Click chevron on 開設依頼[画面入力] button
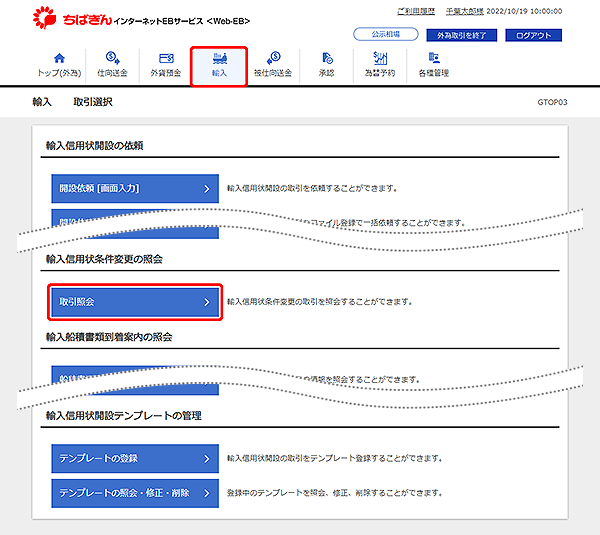 pos(207,189)
